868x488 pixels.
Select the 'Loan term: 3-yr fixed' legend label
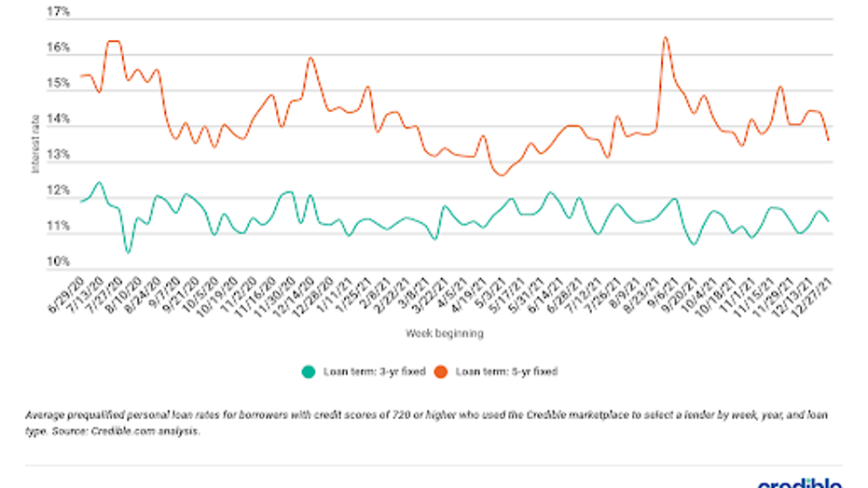coord(374,371)
